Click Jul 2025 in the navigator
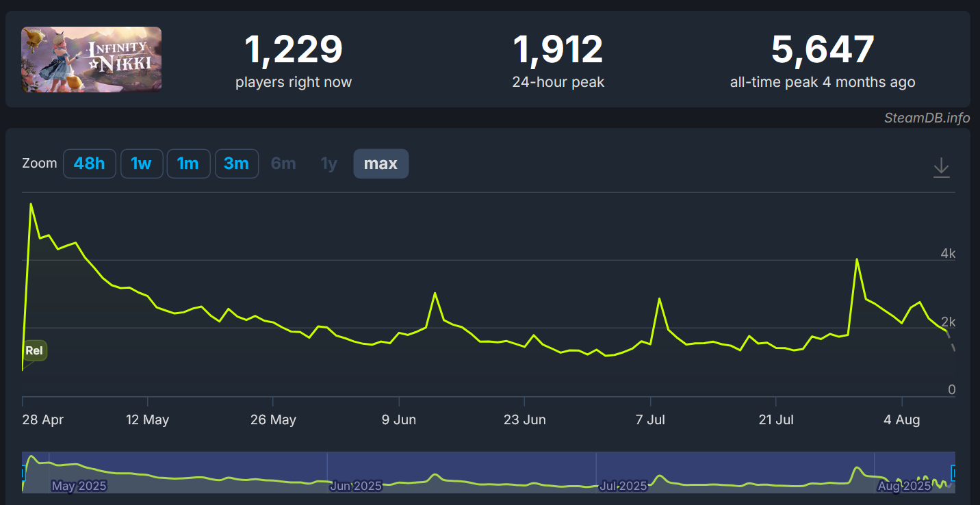The height and width of the screenshot is (505, 980). (x=623, y=486)
